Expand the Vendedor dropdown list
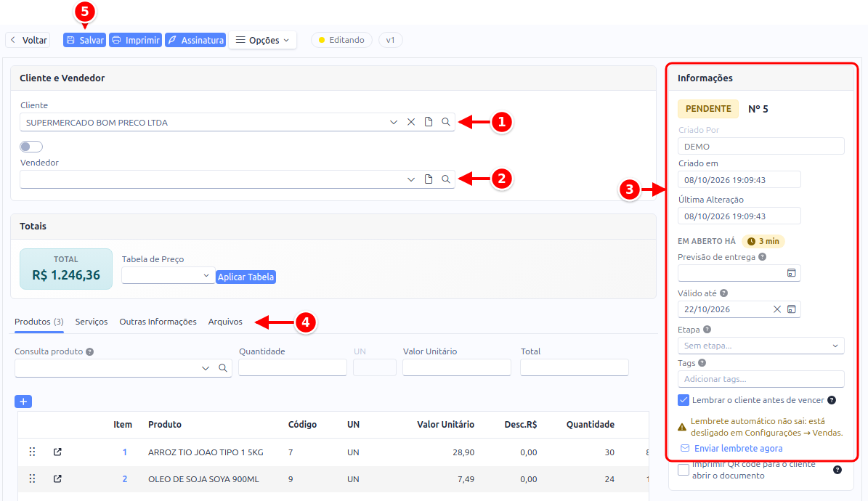The width and height of the screenshot is (868, 501). [x=410, y=179]
